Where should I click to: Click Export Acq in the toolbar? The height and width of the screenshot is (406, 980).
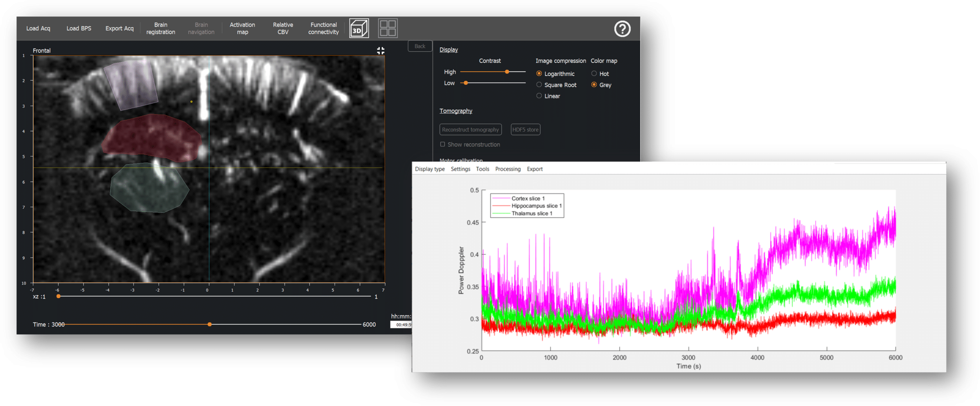click(x=119, y=28)
